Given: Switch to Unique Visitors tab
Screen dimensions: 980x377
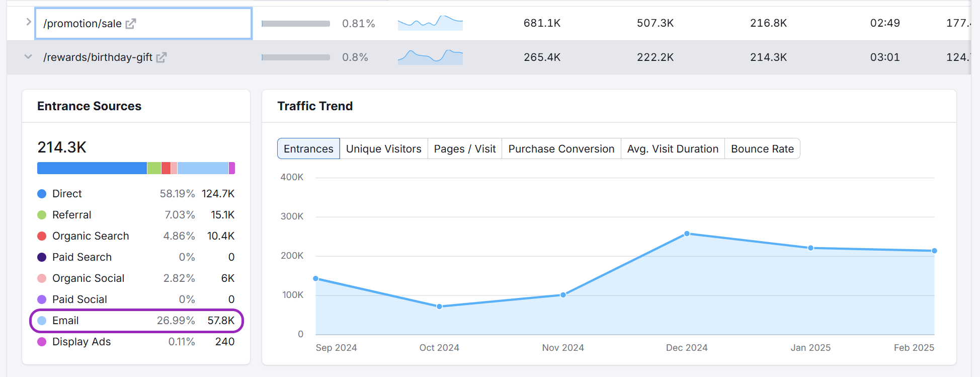Looking at the screenshot, I should 383,149.
